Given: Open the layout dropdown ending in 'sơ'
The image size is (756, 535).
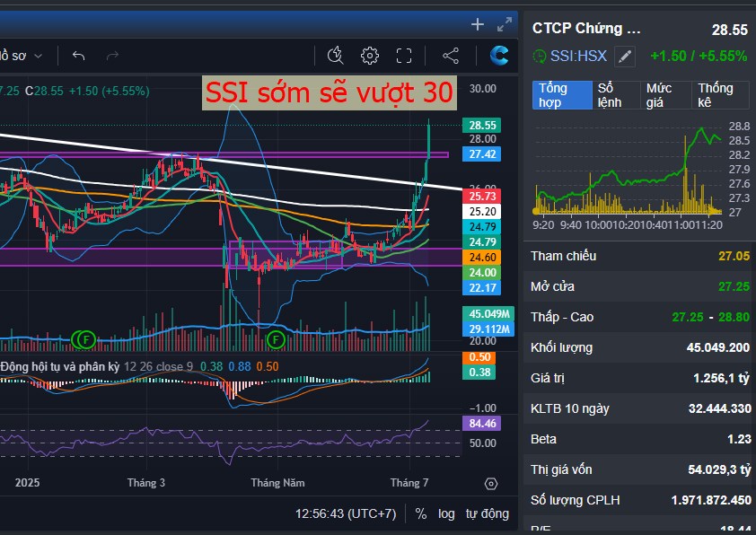Looking at the screenshot, I should (x=22, y=56).
